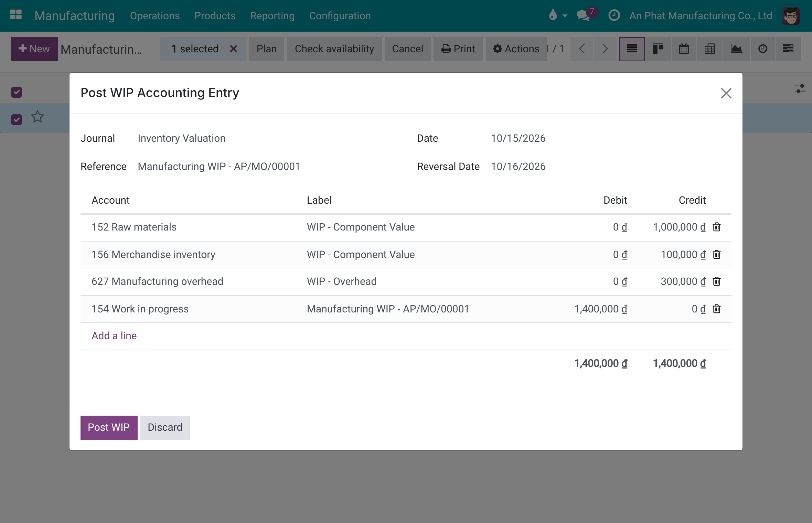The image size is (812, 523).
Task: Click Add a line link
Action: click(114, 336)
